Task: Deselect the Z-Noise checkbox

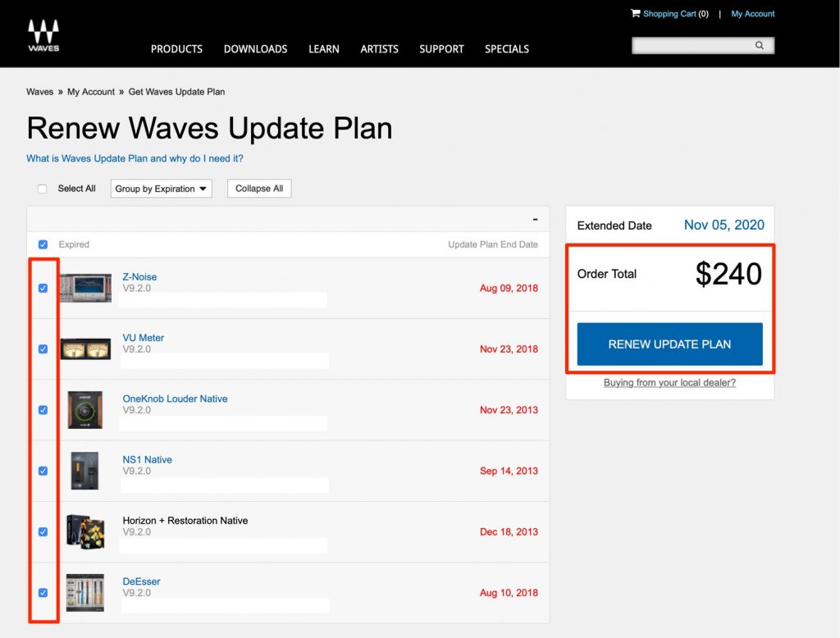Action: point(43,289)
